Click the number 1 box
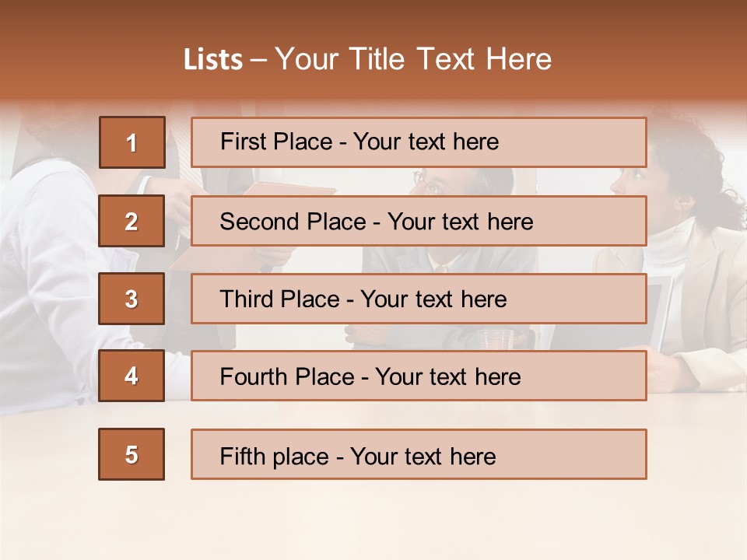 (x=132, y=142)
